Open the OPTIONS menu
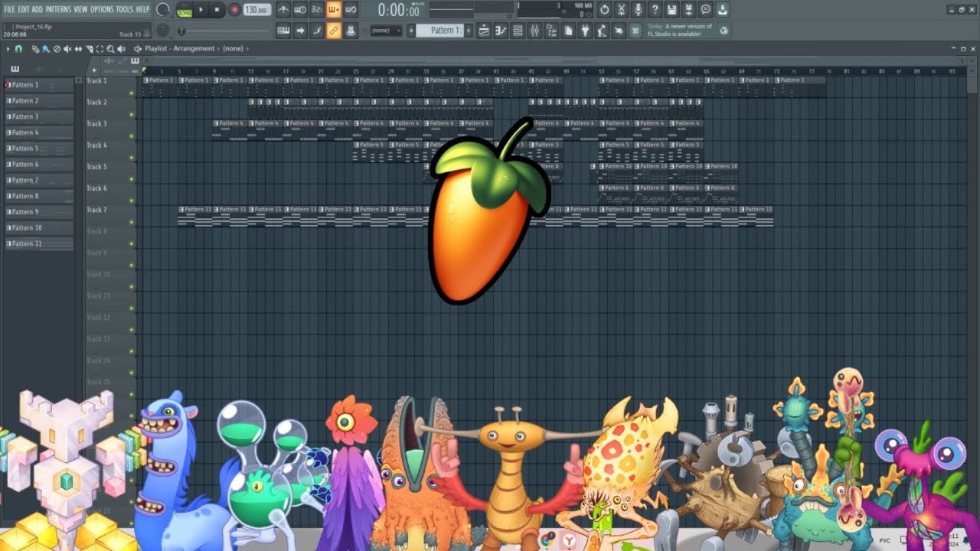Viewport: 980px width, 551px height. coord(102,9)
